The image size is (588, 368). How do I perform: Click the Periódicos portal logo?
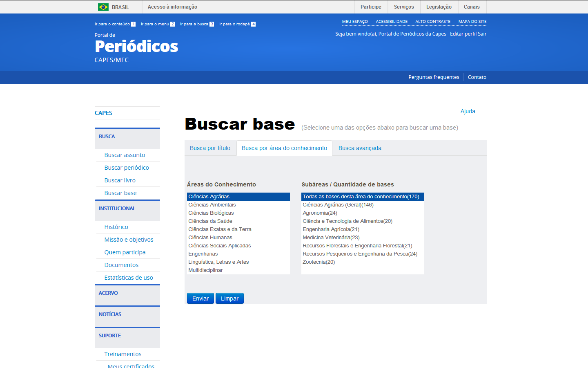tap(136, 47)
